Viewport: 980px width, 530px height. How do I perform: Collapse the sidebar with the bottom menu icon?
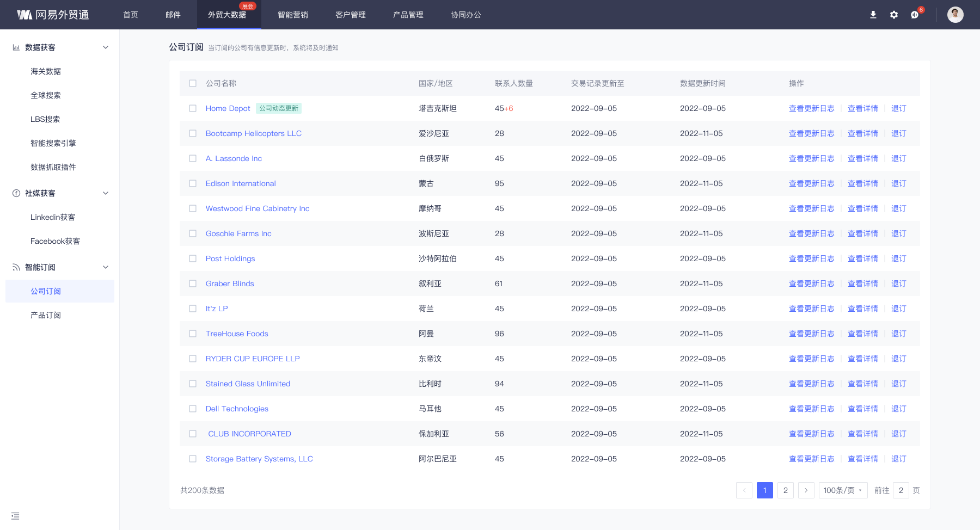click(15, 516)
